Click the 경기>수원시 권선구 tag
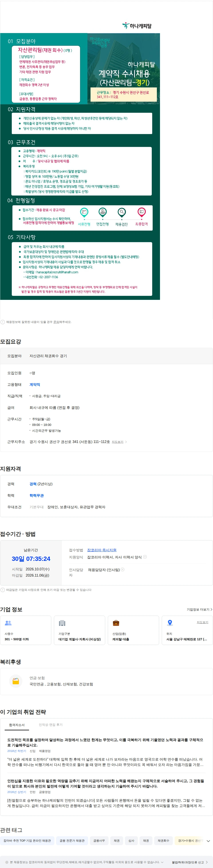The width and height of the screenshot is (213, 868). tap(189, 841)
